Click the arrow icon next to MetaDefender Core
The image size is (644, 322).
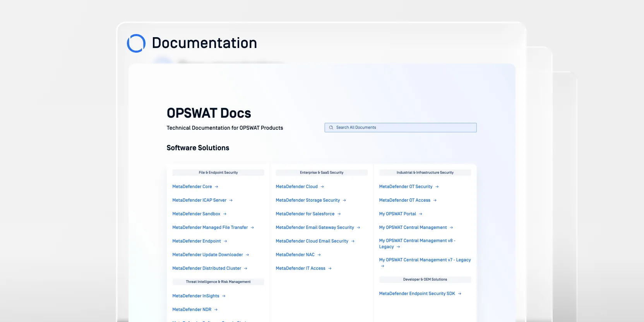pyautogui.click(x=217, y=187)
